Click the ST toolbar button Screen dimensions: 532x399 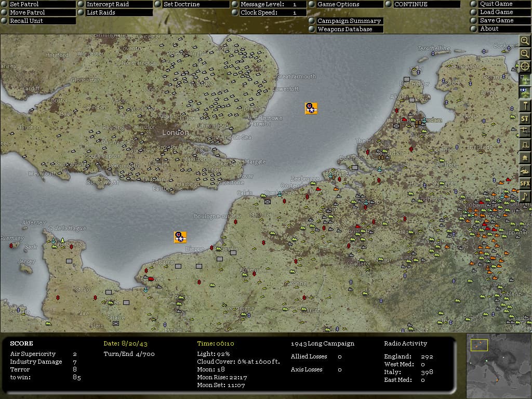coord(525,119)
